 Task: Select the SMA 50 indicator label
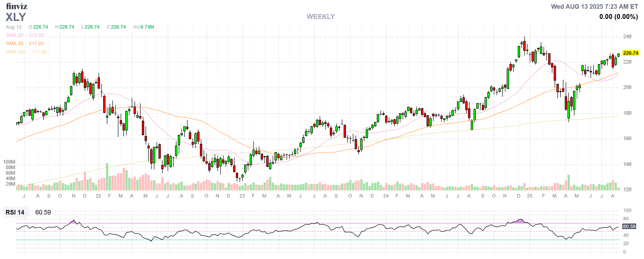click(15, 44)
